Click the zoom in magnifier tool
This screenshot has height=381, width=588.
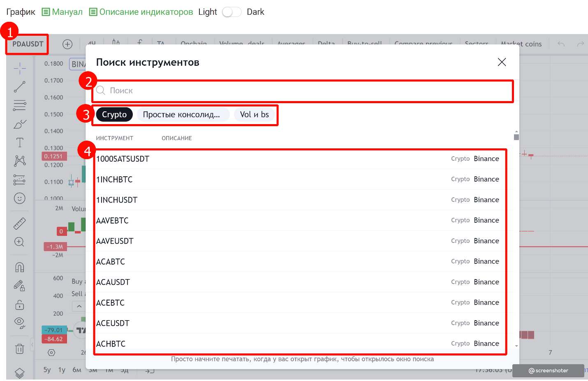point(19,242)
